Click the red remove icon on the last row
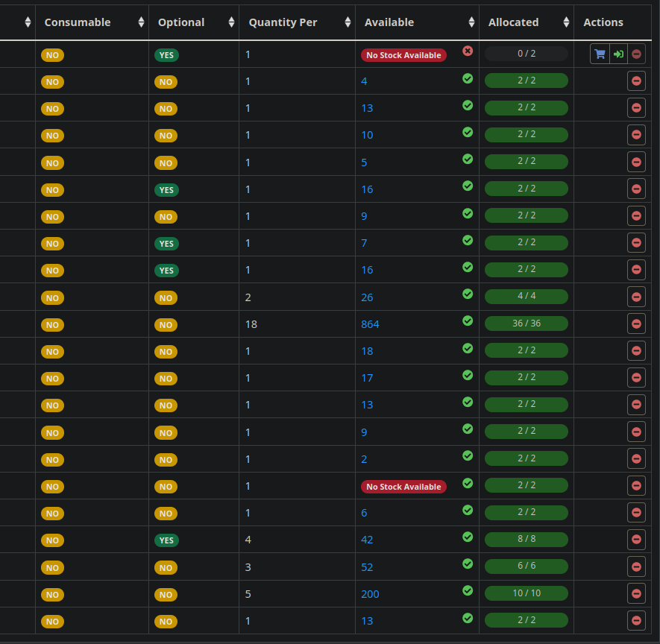Image resolution: width=660 pixels, height=644 pixels. coord(637,620)
